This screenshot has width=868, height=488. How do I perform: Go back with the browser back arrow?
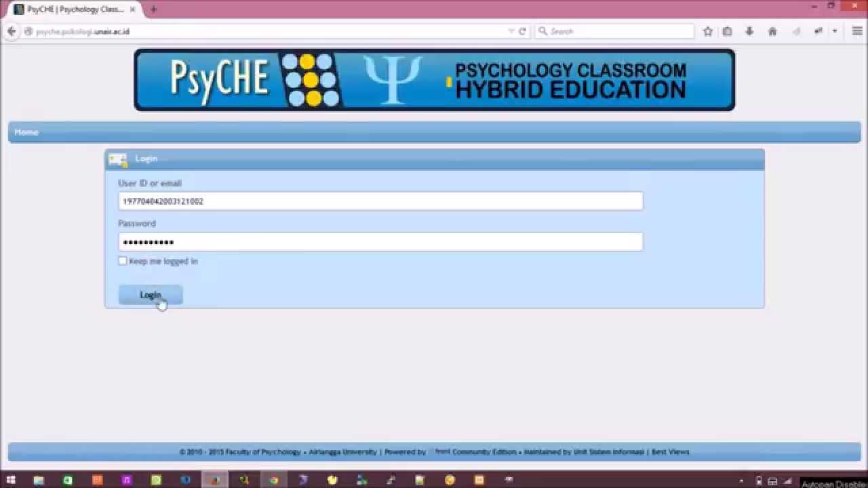tap(12, 31)
